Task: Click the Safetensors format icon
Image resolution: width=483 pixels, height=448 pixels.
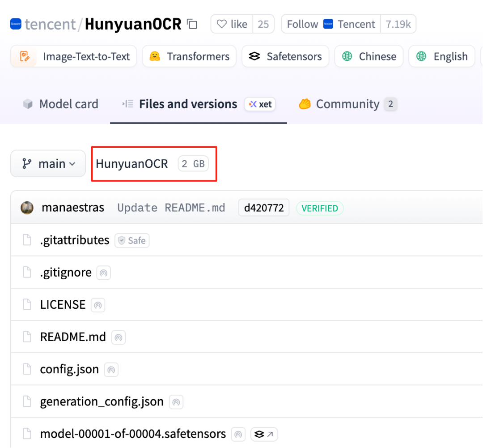Action: point(254,56)
